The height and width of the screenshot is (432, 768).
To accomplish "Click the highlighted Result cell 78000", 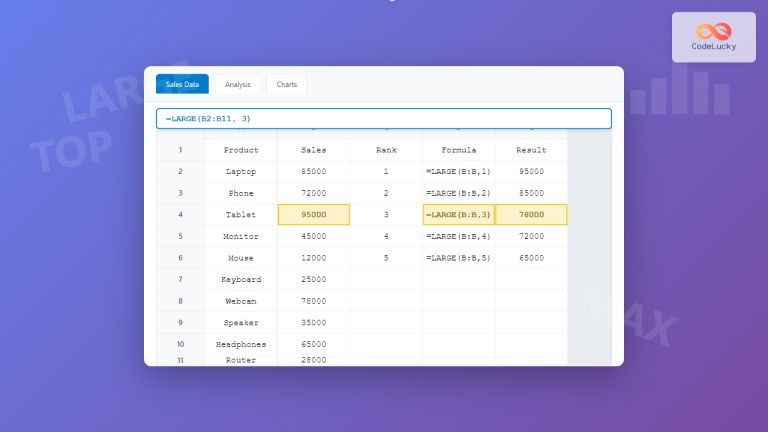I will (x=531, y=215).
